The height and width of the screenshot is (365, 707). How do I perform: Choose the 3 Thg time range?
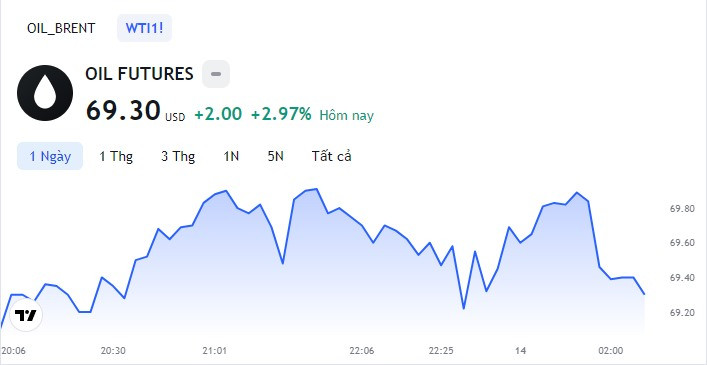(x=178, y=156)
